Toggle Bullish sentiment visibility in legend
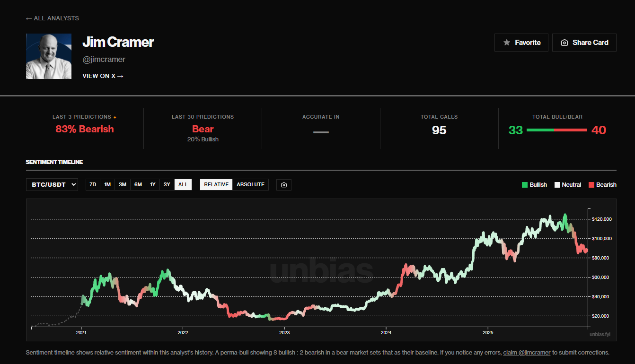This screenshot has height=364, width=635. click(534, 184)
